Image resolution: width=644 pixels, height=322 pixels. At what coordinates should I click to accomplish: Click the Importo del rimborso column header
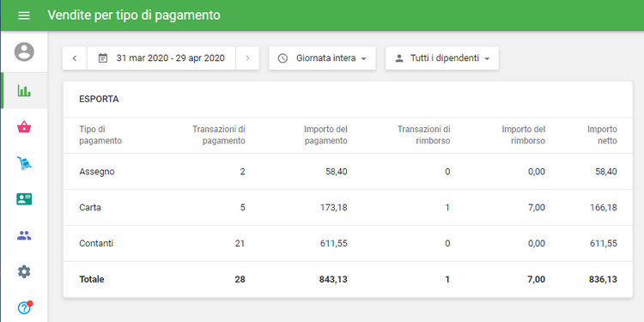(x=524, y=135)
